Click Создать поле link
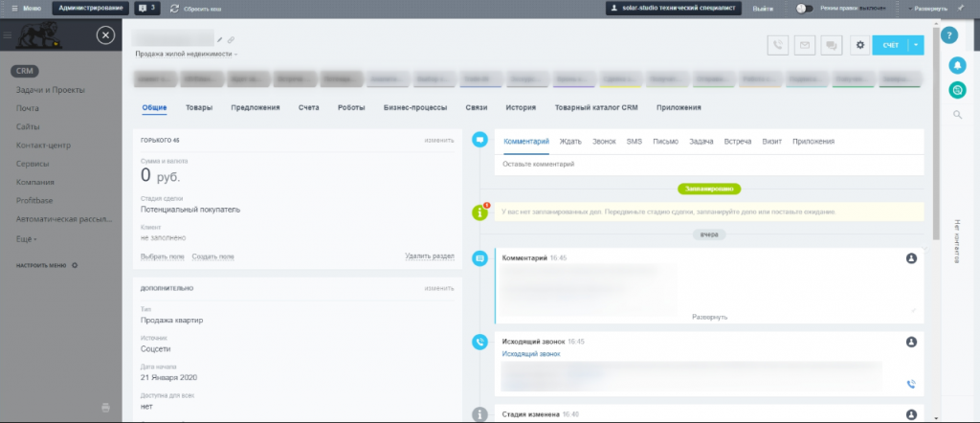 point(213,256)
